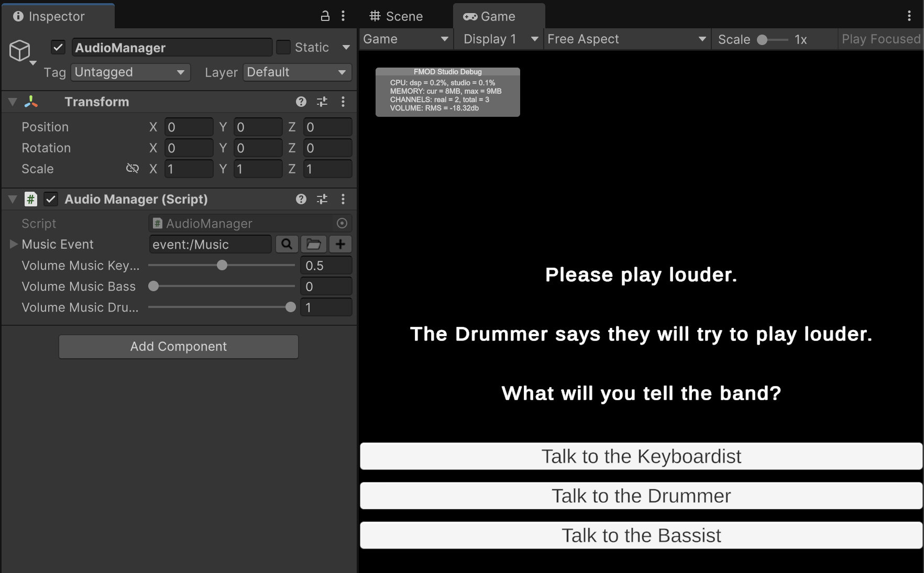This screenshot has width=924, height=573.
Task: Enable the Static checkbox
Action: (283, 48)
